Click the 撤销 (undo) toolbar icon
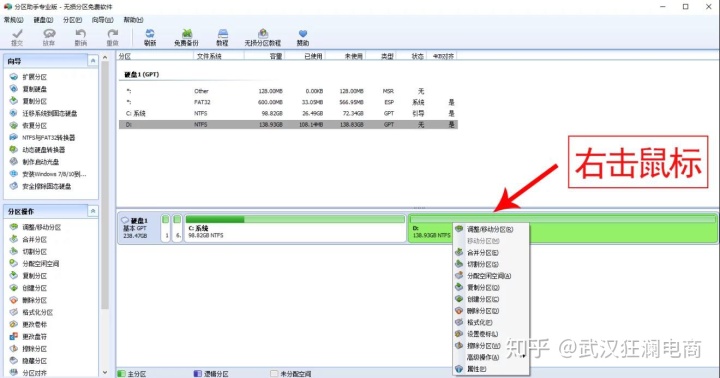 pyautogui.click(x=81, y=37)
